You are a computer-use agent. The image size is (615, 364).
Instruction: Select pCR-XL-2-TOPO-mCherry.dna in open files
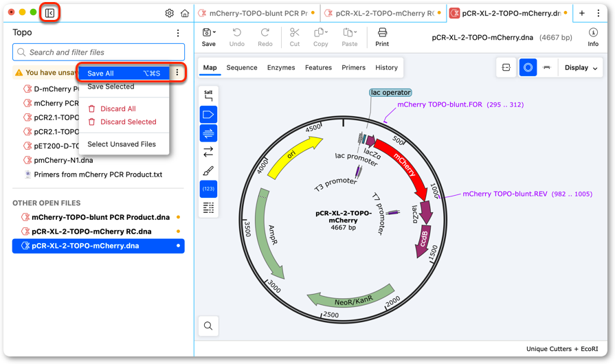98,246
